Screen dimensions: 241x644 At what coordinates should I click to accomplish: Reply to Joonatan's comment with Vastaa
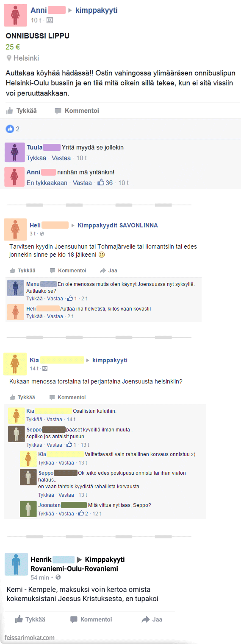pos(66,513)
